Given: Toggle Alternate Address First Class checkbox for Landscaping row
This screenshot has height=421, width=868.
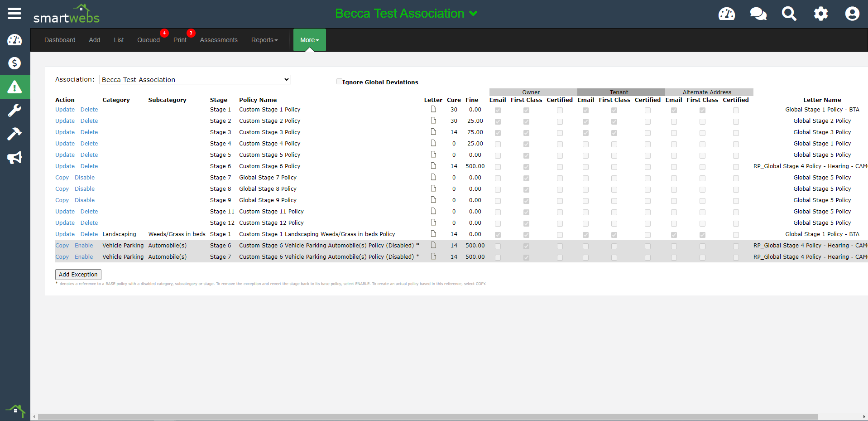Looking at the screenshot, I should 702,235.
